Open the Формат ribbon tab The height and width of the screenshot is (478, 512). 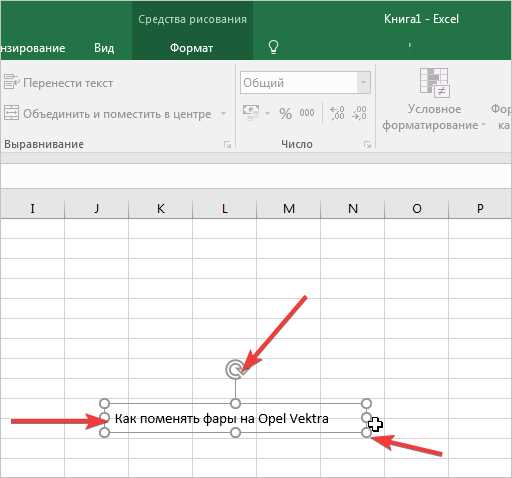click(191, 48)
